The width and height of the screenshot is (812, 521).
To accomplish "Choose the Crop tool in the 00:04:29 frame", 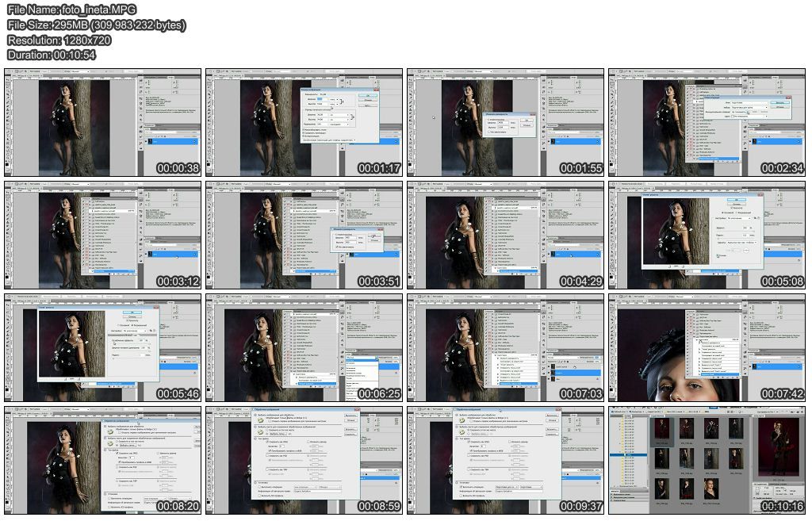I will [411, 208].
